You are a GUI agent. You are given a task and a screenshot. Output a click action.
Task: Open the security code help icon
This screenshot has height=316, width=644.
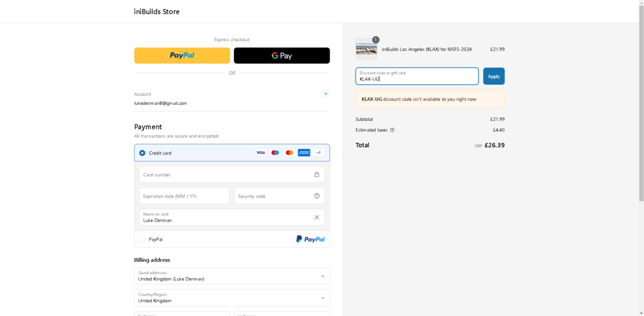tap(317, 196)
